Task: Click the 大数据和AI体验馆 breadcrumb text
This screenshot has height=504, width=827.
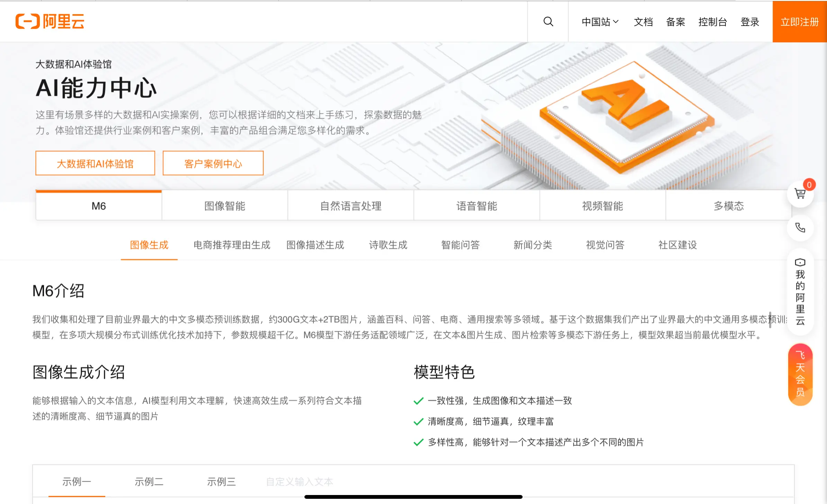Action: (x=73, y=64)
